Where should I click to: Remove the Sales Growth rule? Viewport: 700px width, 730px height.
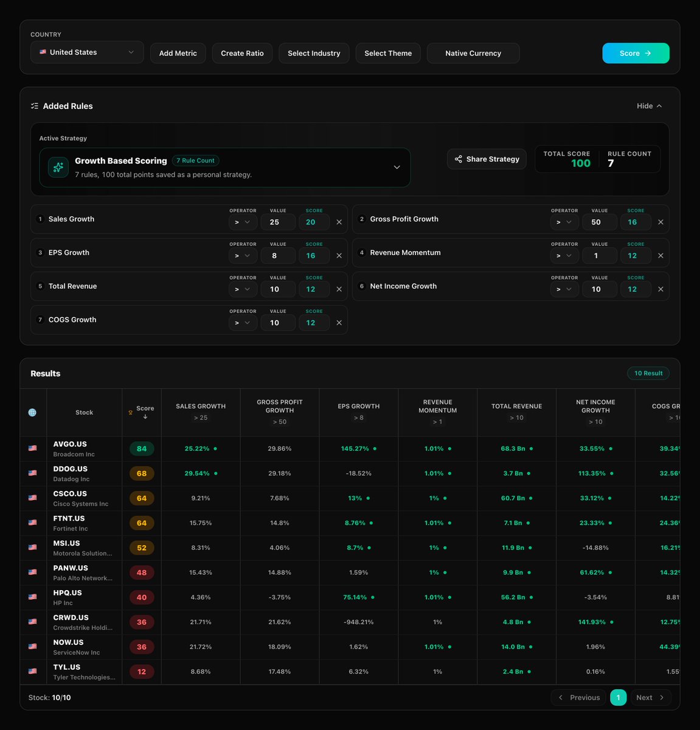tap(339, 222)
